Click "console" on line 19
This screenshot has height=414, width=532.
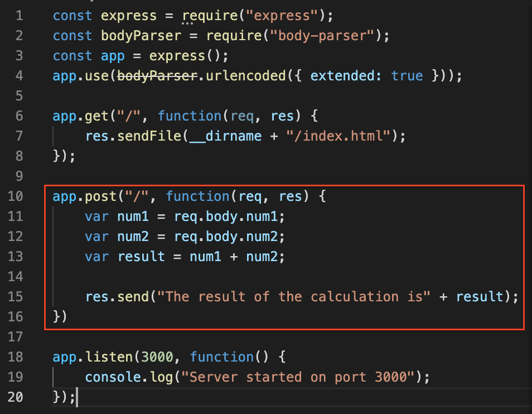(113, 377)
